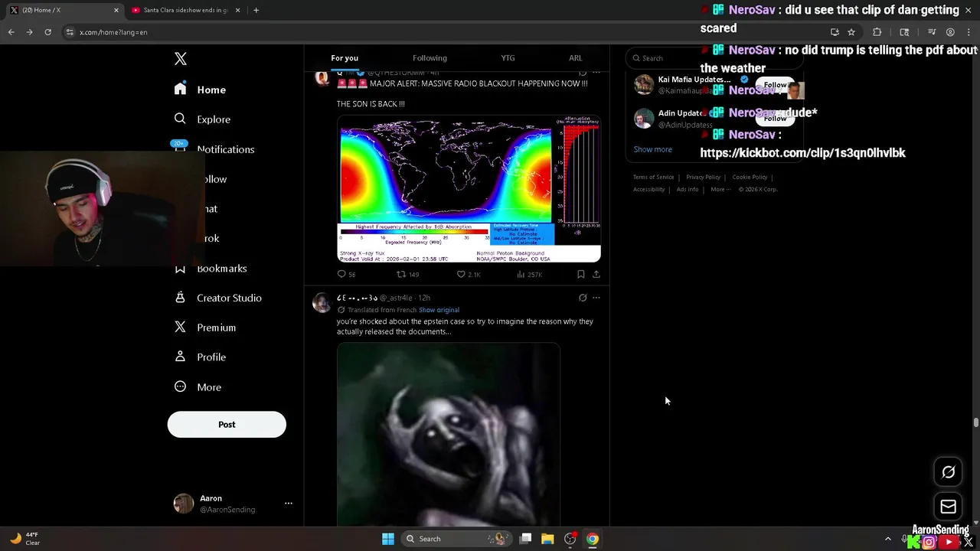Switch to the Following tab
Screen dimensions: 980x551
click(x=430, y=57)
